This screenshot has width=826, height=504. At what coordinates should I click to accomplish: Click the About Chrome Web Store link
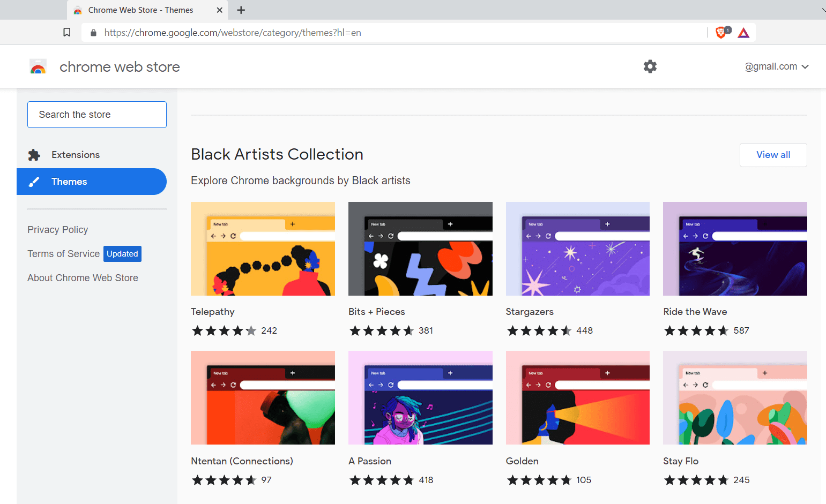click(x=83, y=277)
